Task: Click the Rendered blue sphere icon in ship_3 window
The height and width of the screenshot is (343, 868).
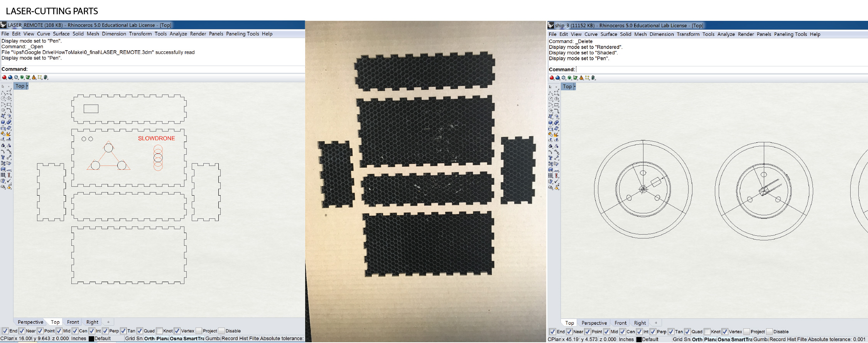Action: (x=557, y=78)
